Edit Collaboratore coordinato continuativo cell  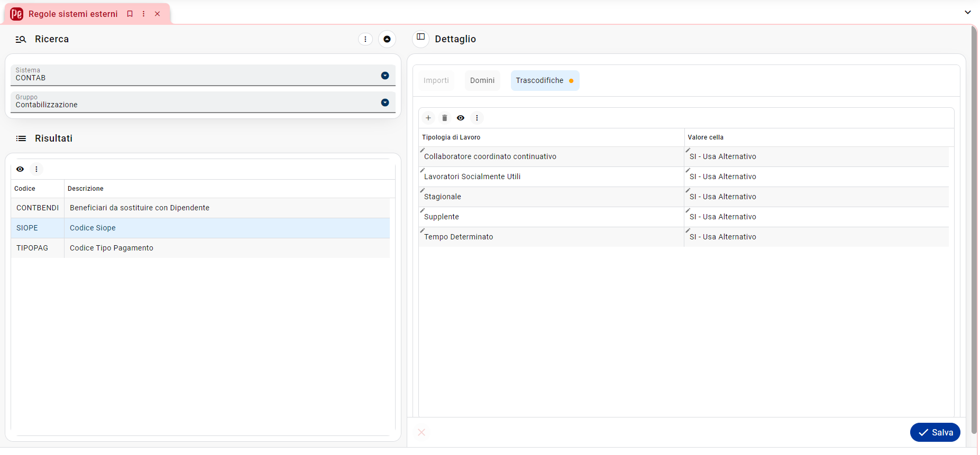point(551,156)
